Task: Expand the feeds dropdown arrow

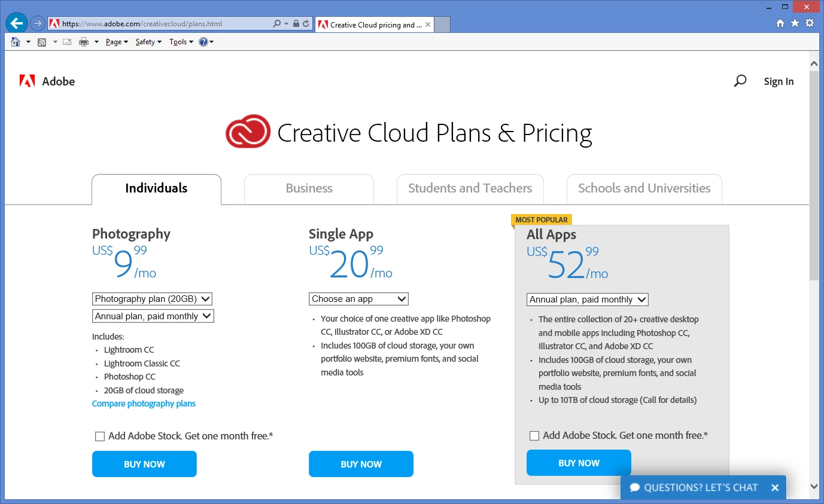Action: coord(55,42)
